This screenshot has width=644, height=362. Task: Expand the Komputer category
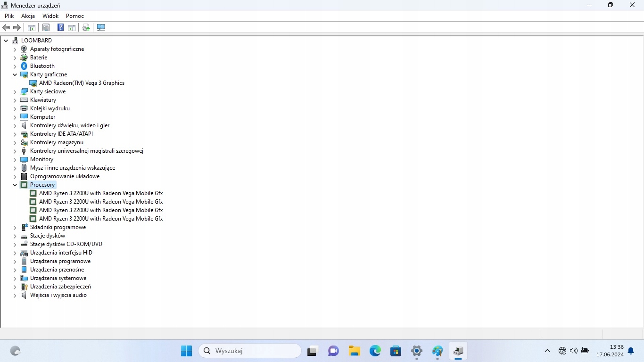pyautogui.click(x=15, y=117)
